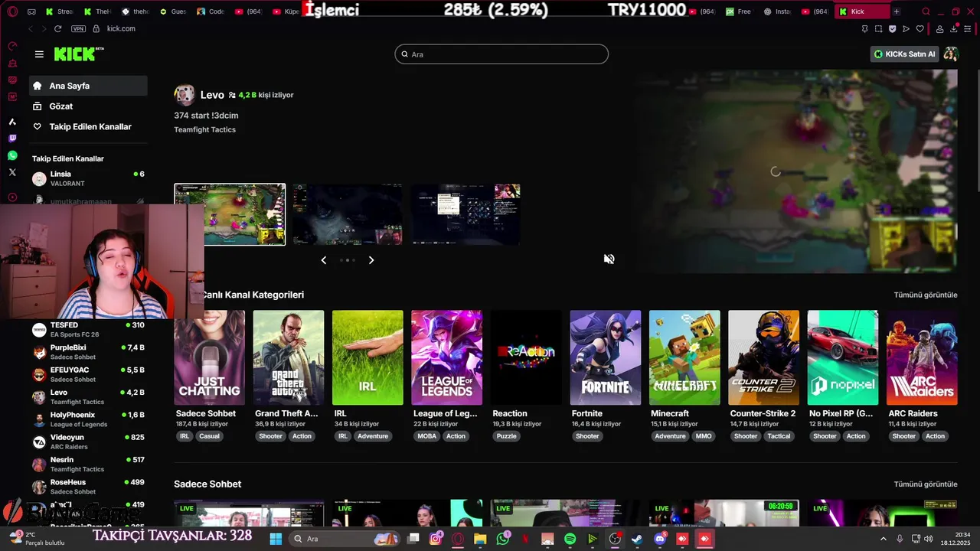This screenshot has width=980, height=551.
Task: Open EFEUYGAC's channel in the sidebar
Action: [88, 374]
